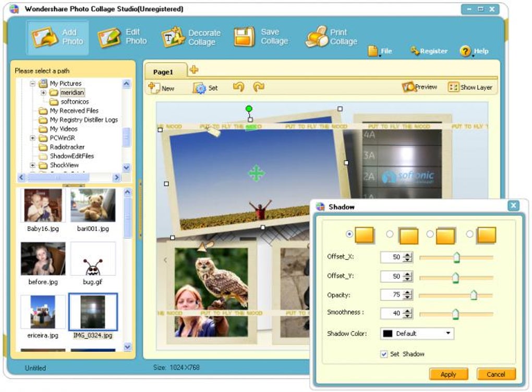Click the Offset_X slider thumb

click(x=457, y=258)
